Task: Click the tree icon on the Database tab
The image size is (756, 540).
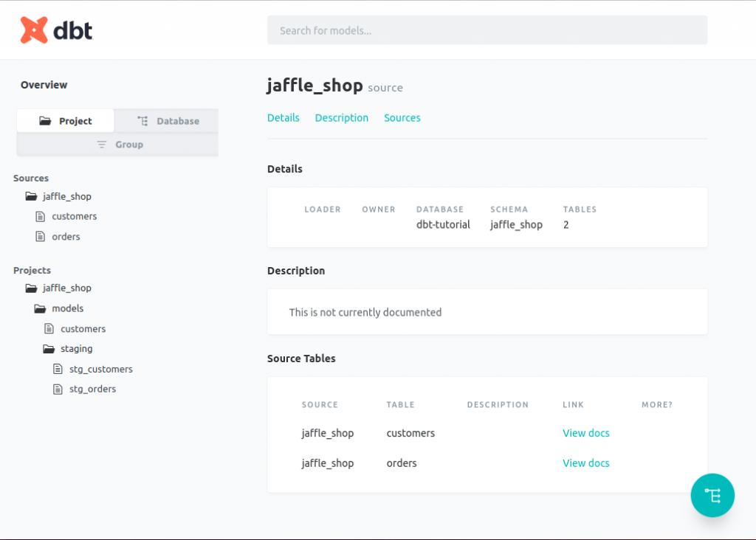Action: click(142, 121)
